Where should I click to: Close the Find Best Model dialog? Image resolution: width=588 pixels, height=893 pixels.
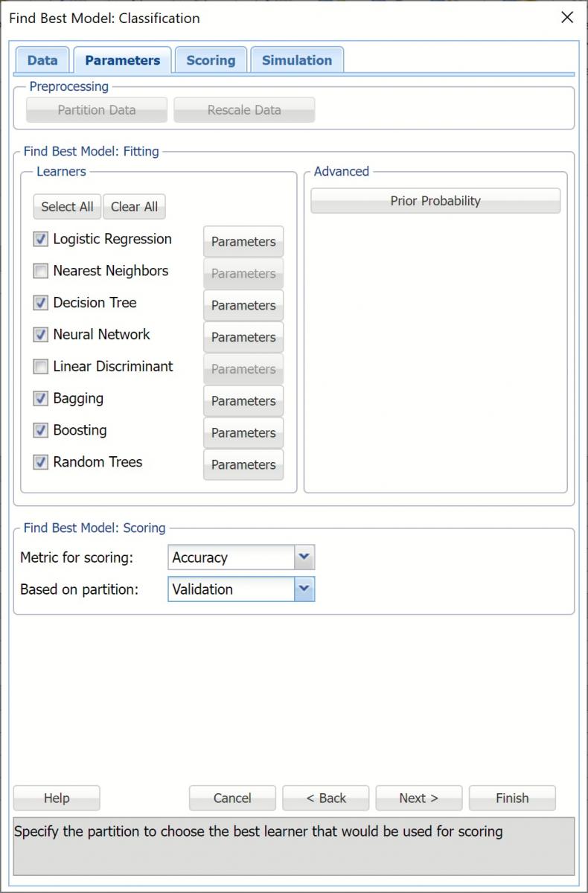point(567,18)
